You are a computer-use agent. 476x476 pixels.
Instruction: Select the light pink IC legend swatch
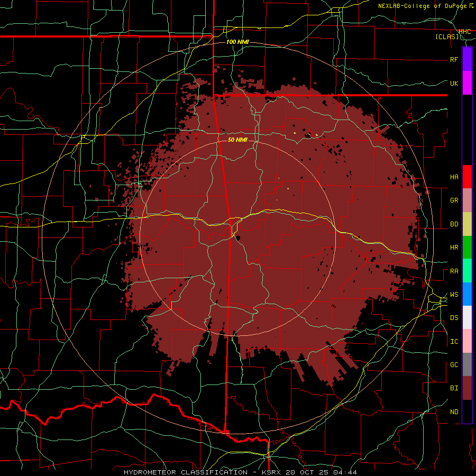(x=467, y=341)
